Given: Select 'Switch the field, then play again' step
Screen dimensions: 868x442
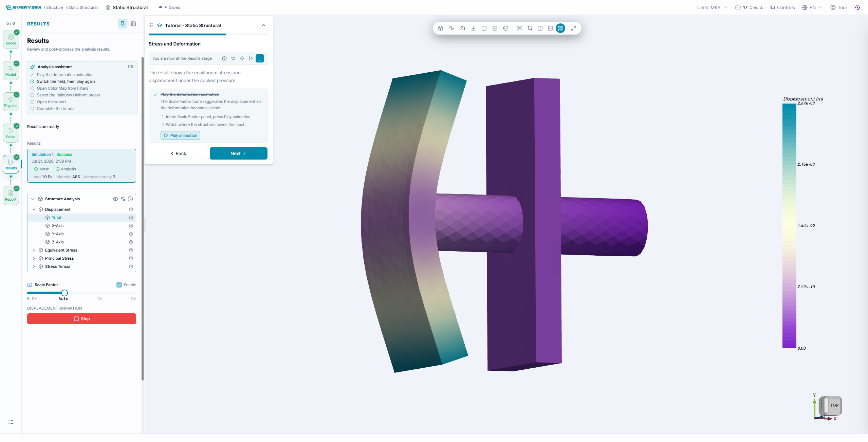Looking at the screenshot, I should (66, 81).
